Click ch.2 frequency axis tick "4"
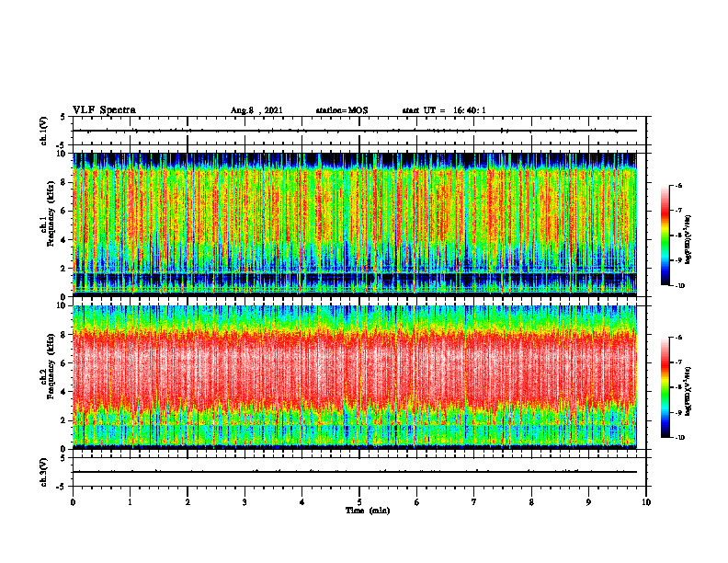The width and height of the screenshot is (728, 563). click(x=63, y=392)
